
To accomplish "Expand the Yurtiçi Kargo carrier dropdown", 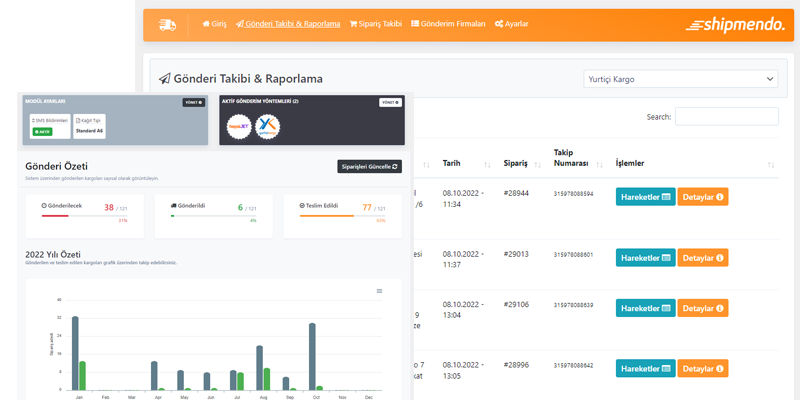I will tap(681, 79).
